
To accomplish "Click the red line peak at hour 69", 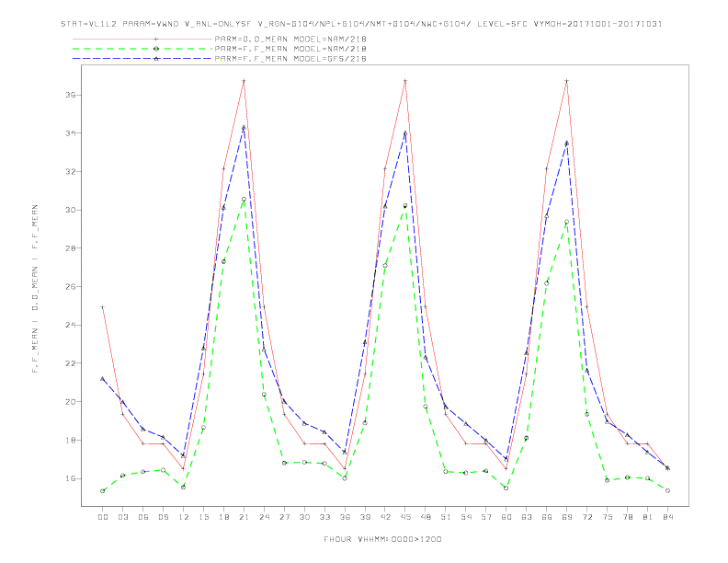I will tap(567, 81).
